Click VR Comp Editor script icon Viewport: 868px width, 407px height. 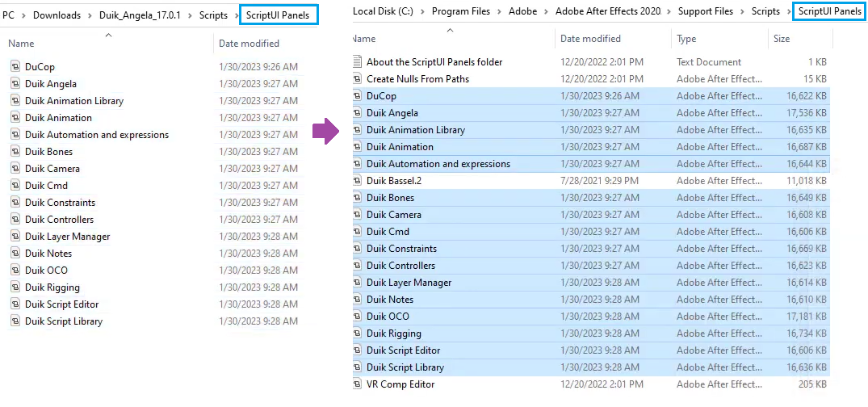click(x=357, y=384)
